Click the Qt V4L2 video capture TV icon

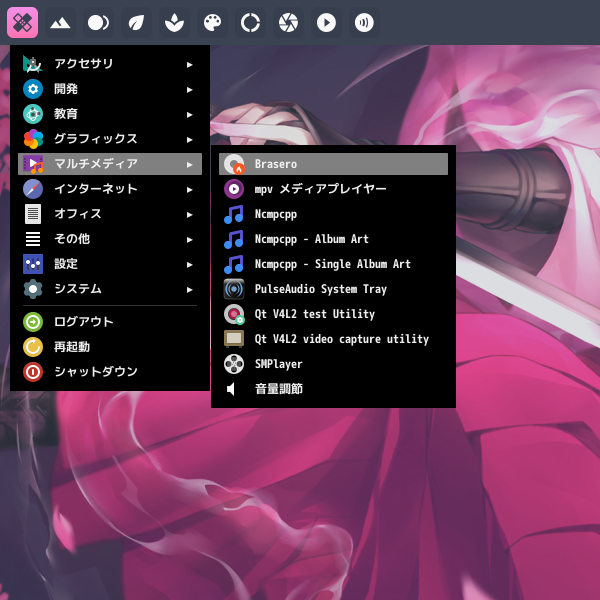tap(234, 339)
